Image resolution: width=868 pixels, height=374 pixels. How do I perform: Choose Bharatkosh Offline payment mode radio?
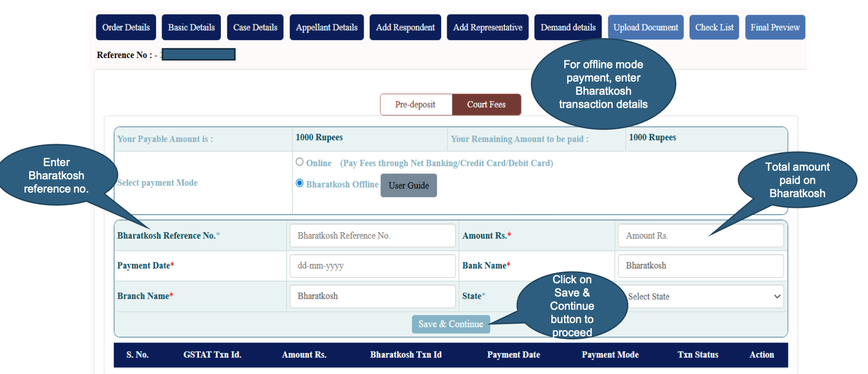tap(299, 183)
